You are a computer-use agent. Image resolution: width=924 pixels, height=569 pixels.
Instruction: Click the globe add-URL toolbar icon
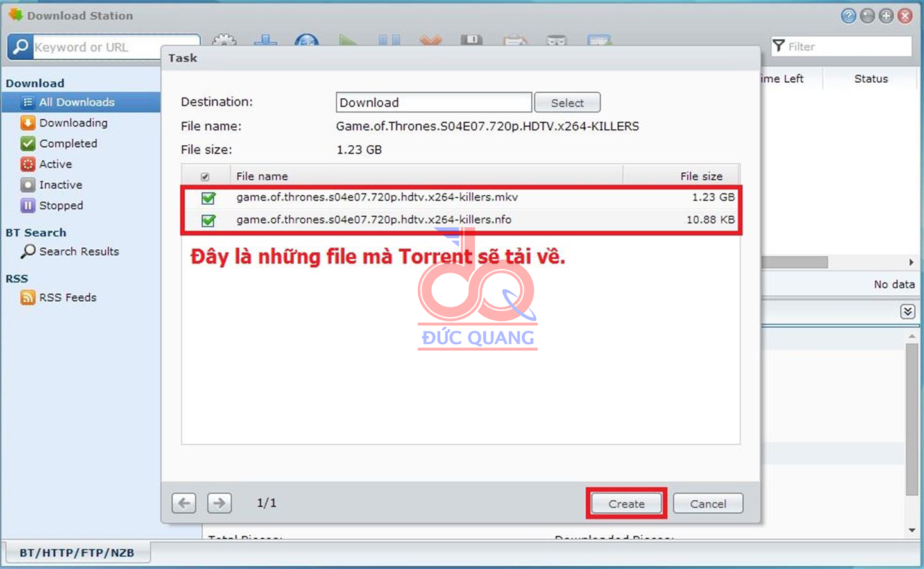307,40
